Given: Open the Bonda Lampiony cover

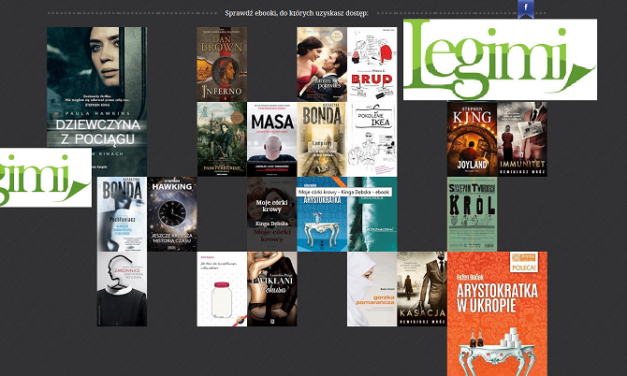Looking at the screenshot, I should pyautogui.click(x=321, y=139).
